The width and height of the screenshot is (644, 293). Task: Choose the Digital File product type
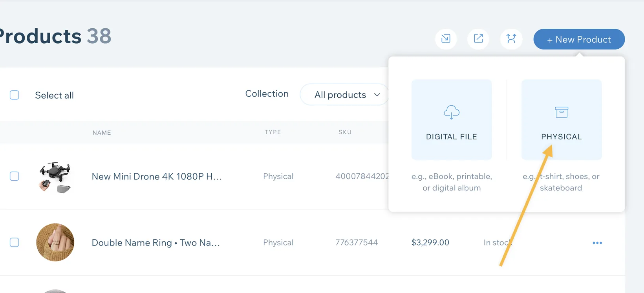pos(452,119)
